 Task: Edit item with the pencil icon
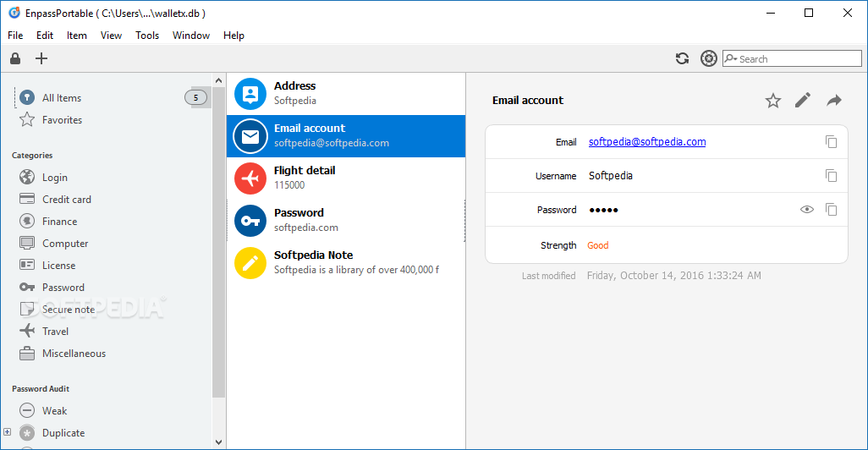[x=803, y=100]
